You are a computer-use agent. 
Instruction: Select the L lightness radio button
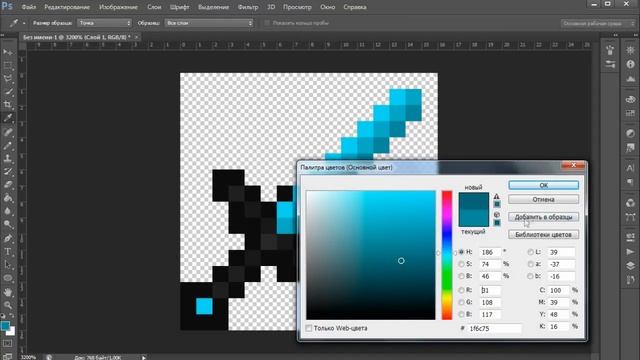click(530, 252)
